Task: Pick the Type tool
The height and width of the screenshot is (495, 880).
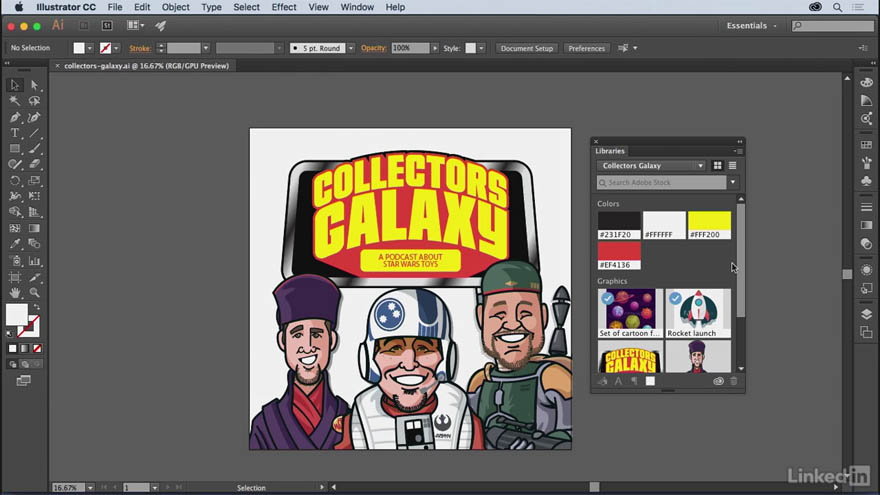Action: point(15,134)
